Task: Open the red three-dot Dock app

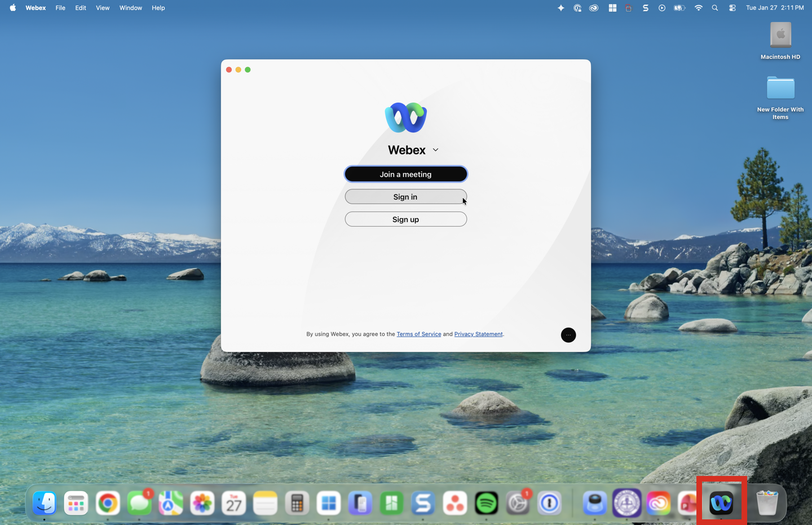Action: point(455,503)
